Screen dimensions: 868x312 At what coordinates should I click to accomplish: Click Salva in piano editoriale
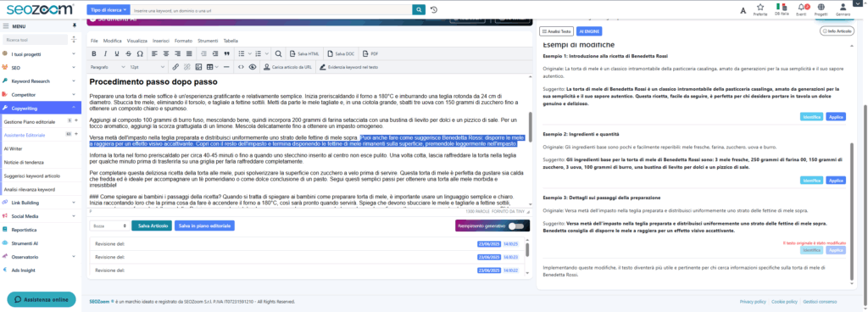point(204,226)
